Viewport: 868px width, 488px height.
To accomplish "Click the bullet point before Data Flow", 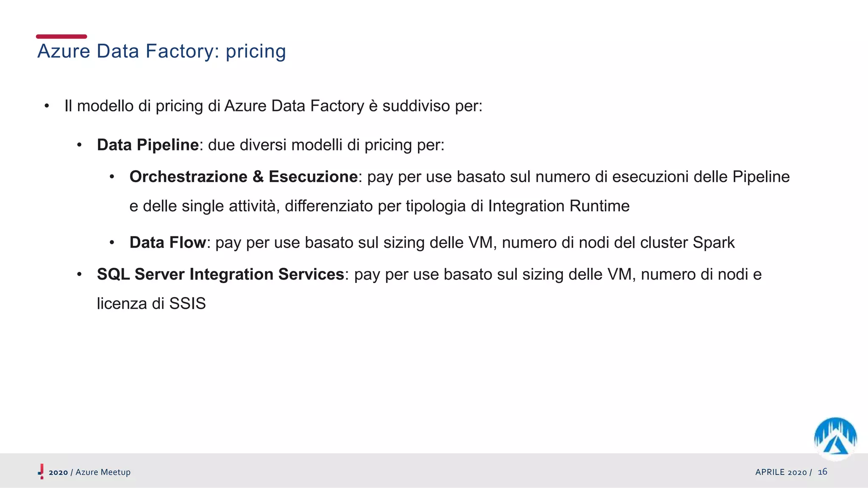I will (x=112, y=243).
